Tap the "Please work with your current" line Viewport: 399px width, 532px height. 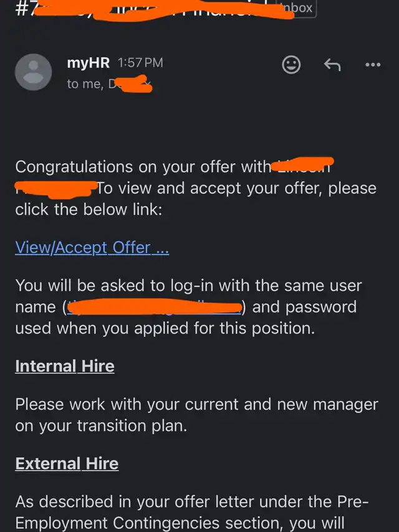pos(196,404)
